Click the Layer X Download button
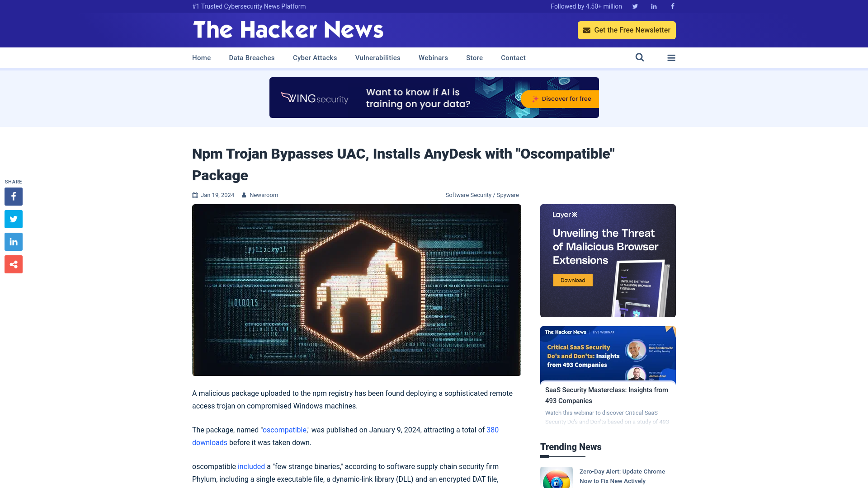 tap(573, 280)
